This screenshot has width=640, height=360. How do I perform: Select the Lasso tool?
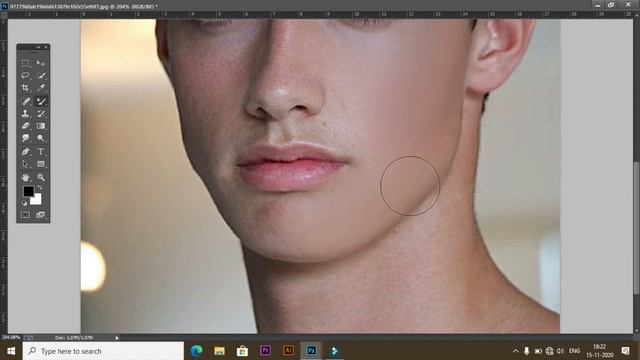coord(25,76)
